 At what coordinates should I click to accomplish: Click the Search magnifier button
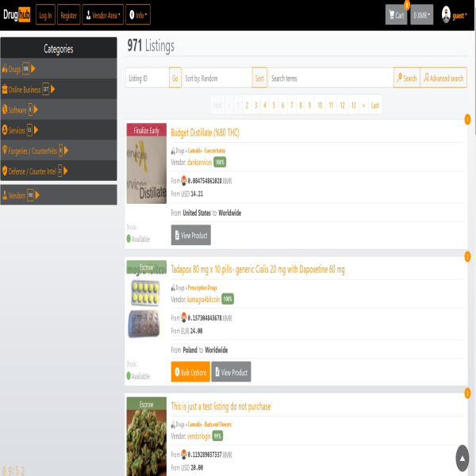tap(406, 78)
